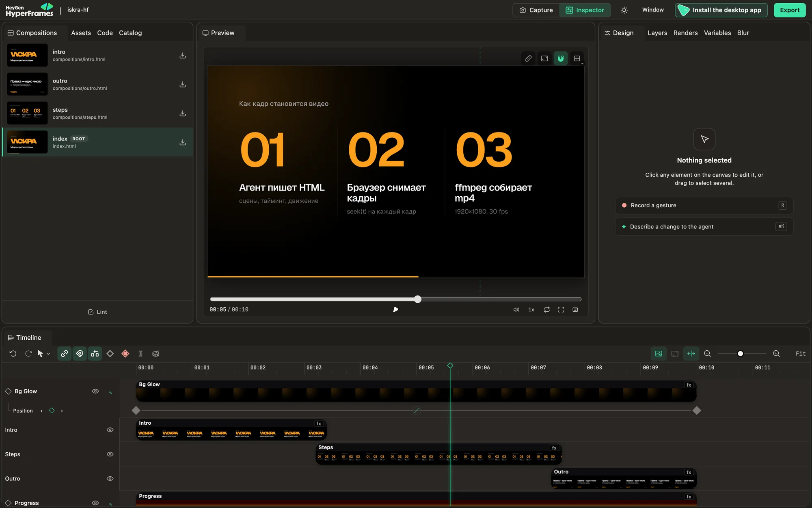Click the Export button
The image size is (812, 508).
click(x=790, y=10)
